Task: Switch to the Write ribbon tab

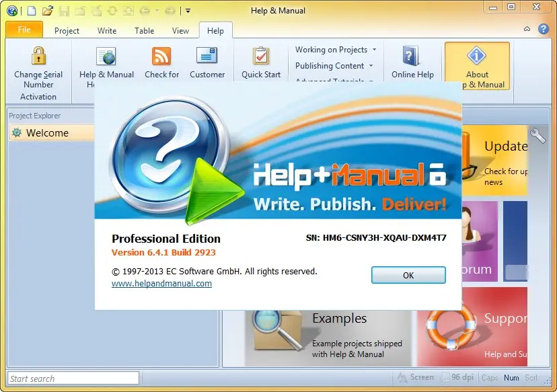Action: pos(107,30)
